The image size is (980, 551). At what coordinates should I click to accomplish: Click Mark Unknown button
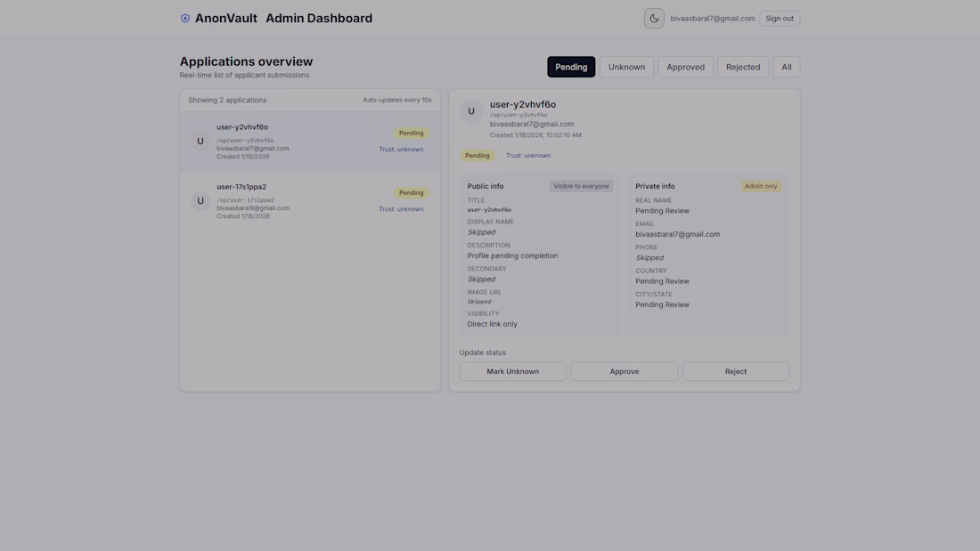512,371
